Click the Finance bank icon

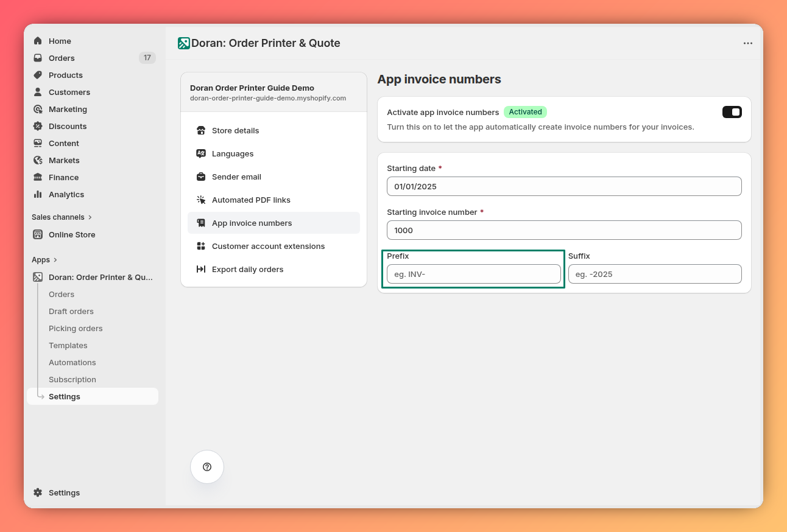38,177
